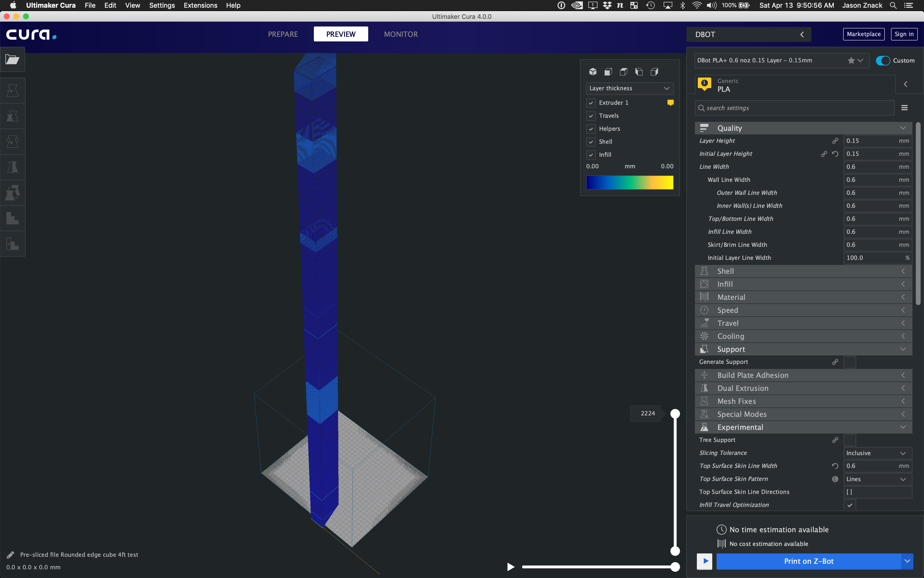
Task: Open file with the folder icon
Action: (x=12, y=59)
